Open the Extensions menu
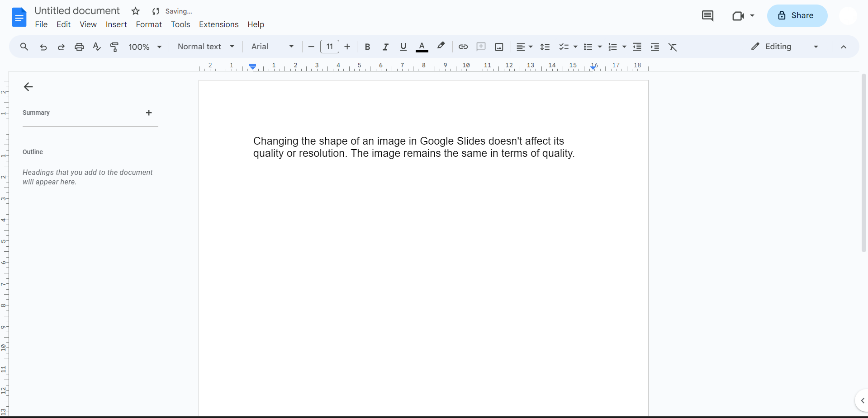 click(218, 24)
